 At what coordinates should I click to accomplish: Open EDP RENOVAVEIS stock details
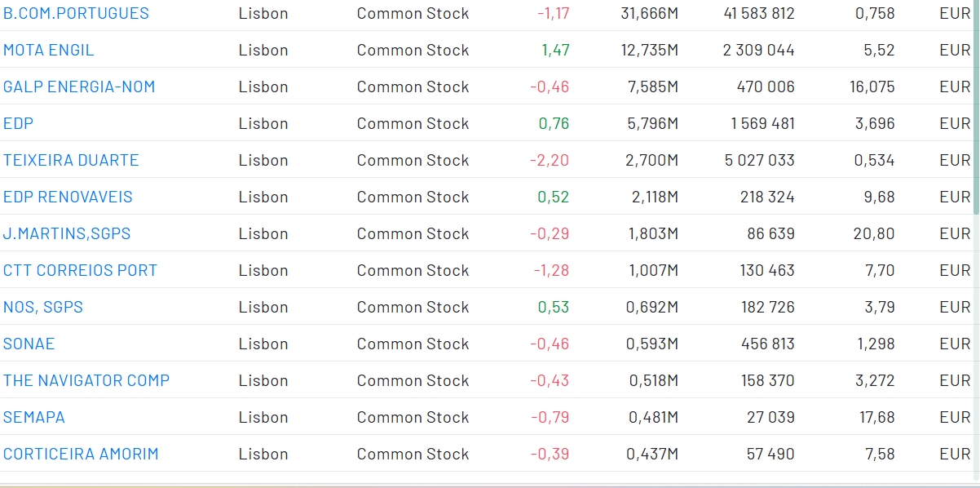[x=68, y=197]
